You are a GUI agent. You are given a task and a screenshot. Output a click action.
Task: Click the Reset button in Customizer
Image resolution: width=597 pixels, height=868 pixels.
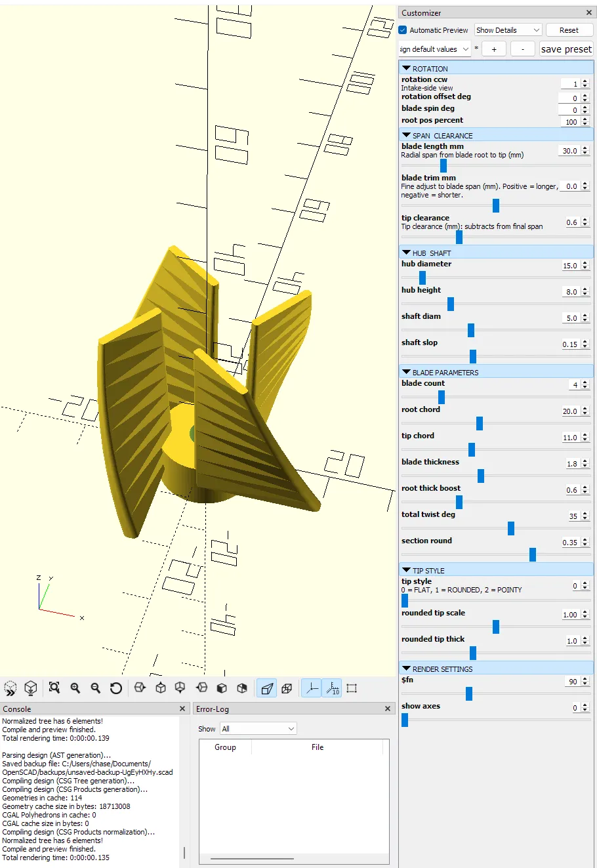click(569, 30)
